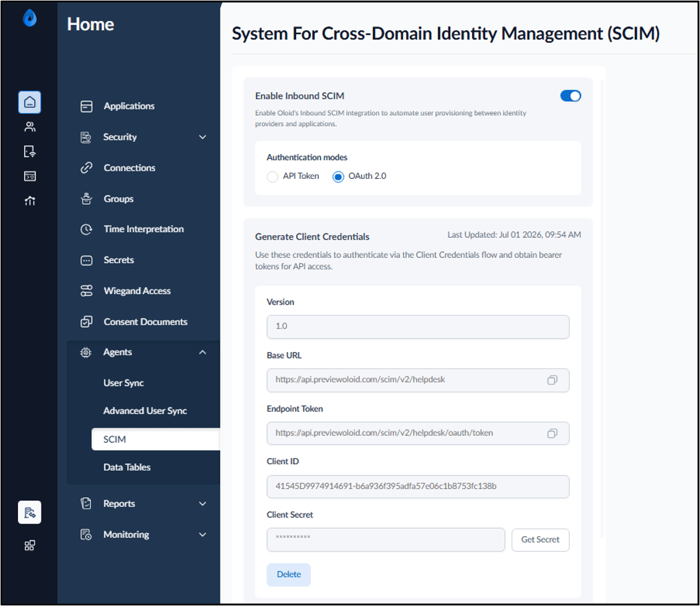Click the Groups menu icon

coord(86,199)
